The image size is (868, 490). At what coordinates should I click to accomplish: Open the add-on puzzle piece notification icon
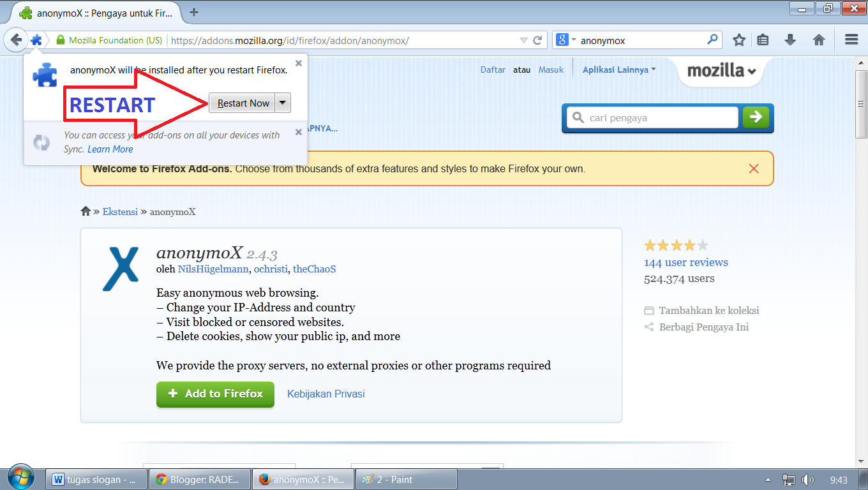click(x=36, y=40)
